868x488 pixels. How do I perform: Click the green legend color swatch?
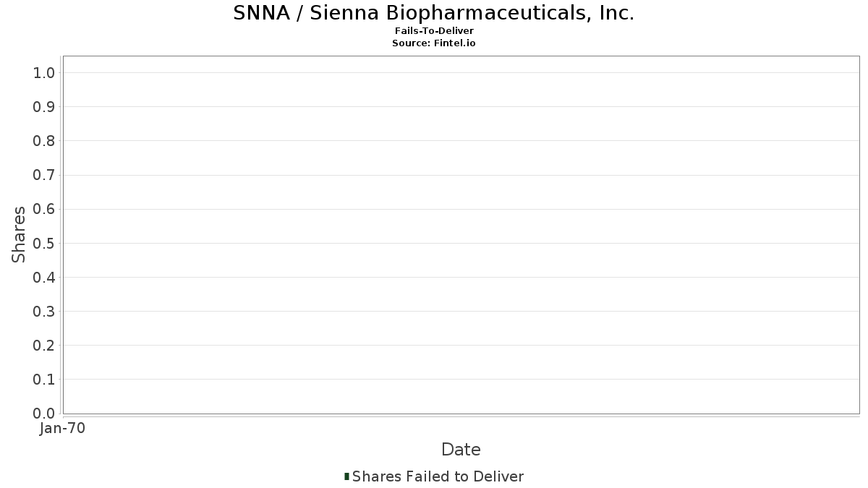tap(346, 476)
